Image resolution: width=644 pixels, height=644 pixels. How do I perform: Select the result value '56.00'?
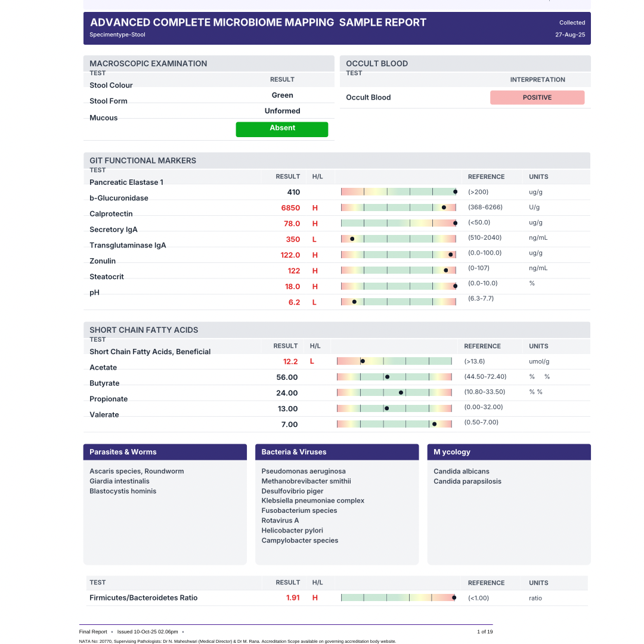287,377
